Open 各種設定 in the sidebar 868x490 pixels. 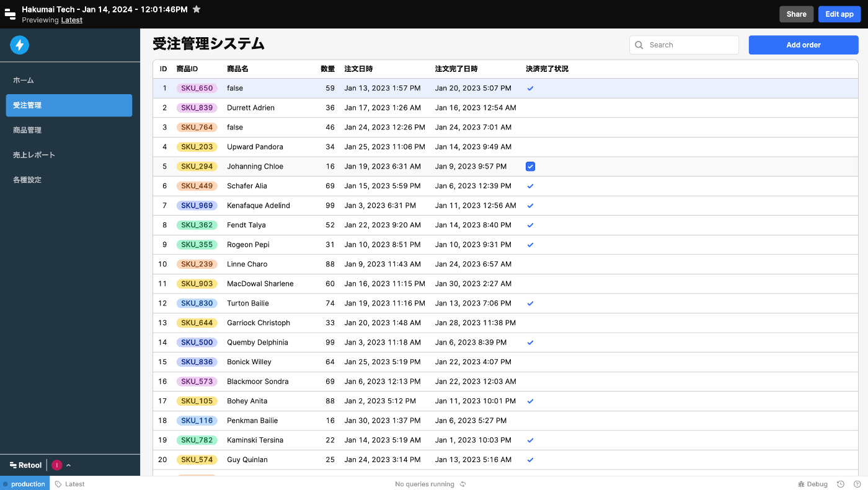click(69, 180)
